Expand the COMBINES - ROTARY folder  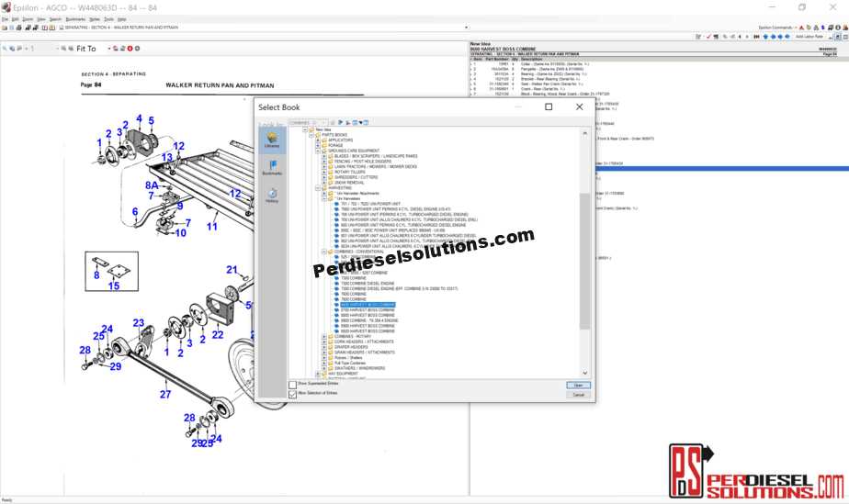323,336
